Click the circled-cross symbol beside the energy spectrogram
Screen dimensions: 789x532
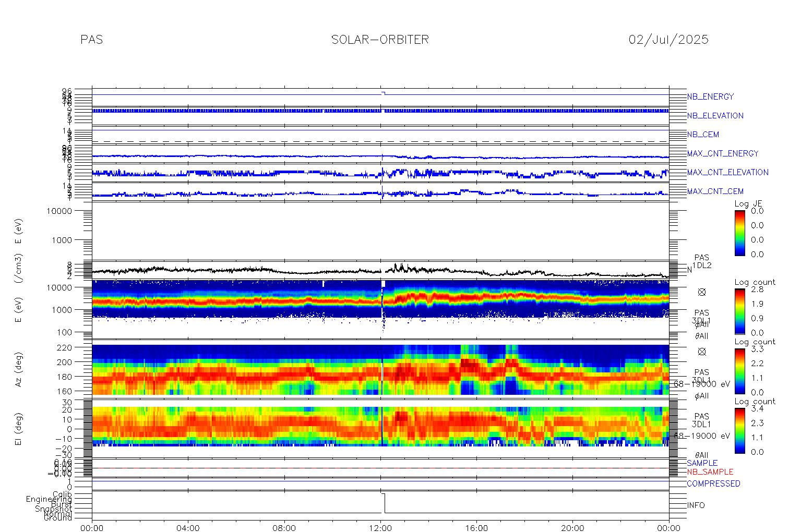pos(701,292)
